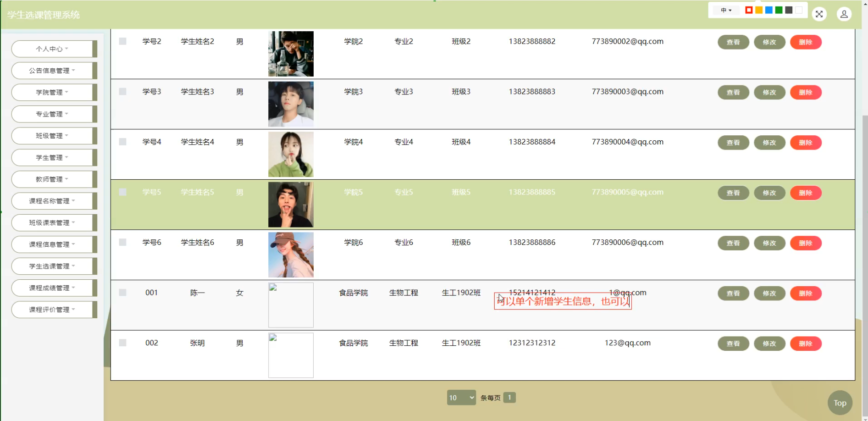Pick the green color swatch
Viewport: 868px width, 421px height.
click(x=779, y=10)
